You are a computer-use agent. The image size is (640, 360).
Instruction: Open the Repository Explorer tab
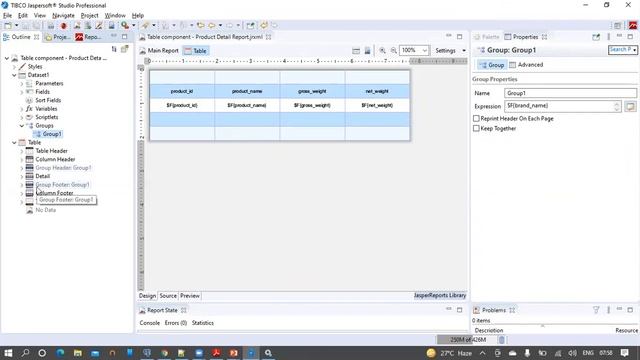tap(88, 37)
